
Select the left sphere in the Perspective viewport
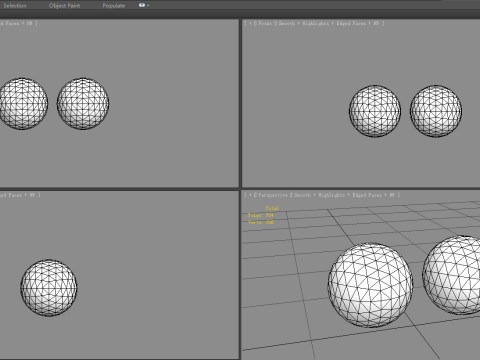click(x=370, y=285)
